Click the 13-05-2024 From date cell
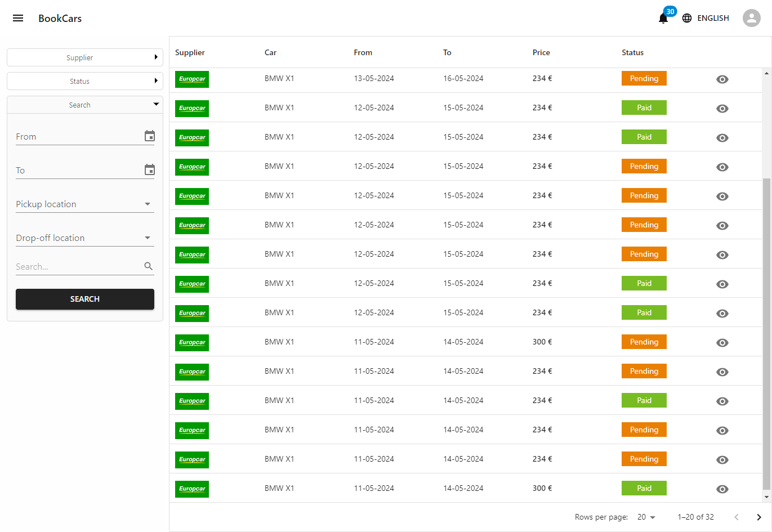 [x=374, y=78]
